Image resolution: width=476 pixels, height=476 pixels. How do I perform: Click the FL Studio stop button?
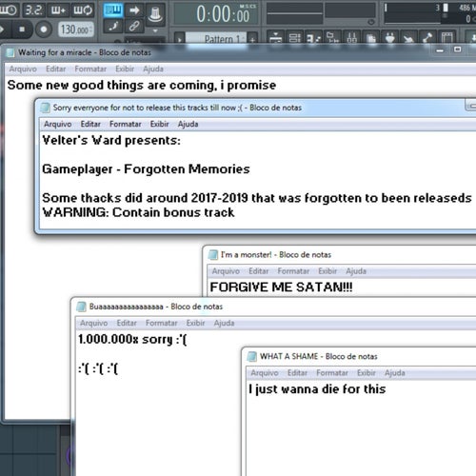pos(22,30)
